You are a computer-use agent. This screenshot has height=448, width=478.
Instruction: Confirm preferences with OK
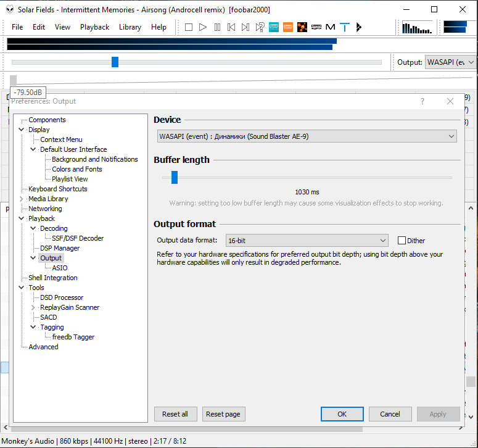click(x=342, y=414)
